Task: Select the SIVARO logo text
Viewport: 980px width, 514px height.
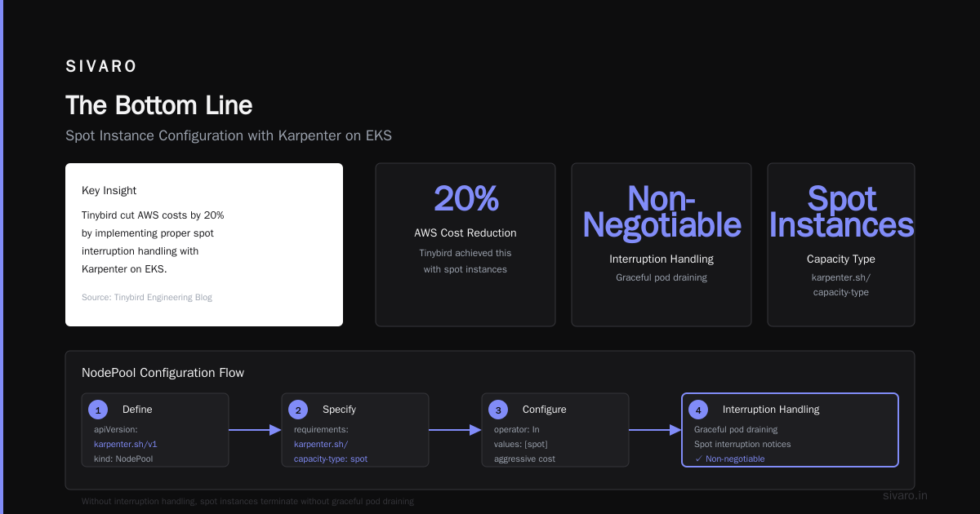Action: coord(101,67)
